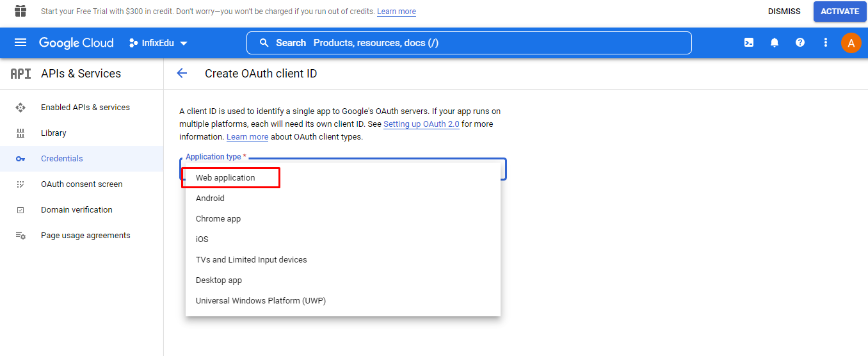The height and width of the screenshot is (356, 868).
Task: Go to OAuth consent screen
Action: point(82,184)
